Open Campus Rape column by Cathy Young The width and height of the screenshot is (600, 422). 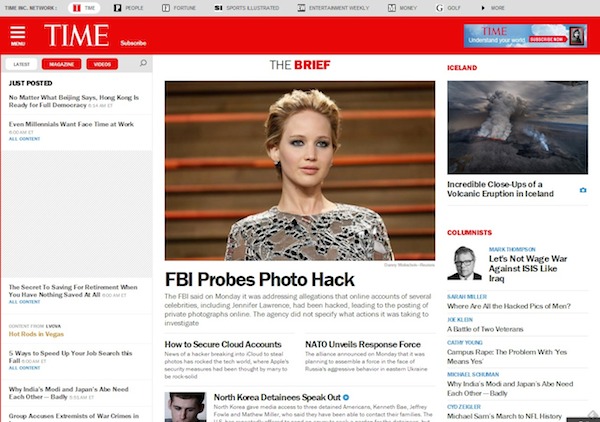coord(507,357)
